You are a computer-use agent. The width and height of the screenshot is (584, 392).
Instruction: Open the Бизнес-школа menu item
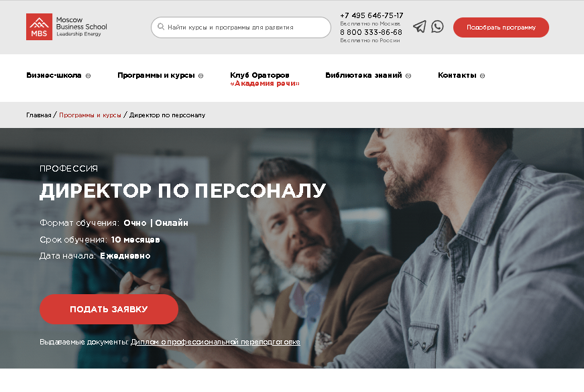54,75
